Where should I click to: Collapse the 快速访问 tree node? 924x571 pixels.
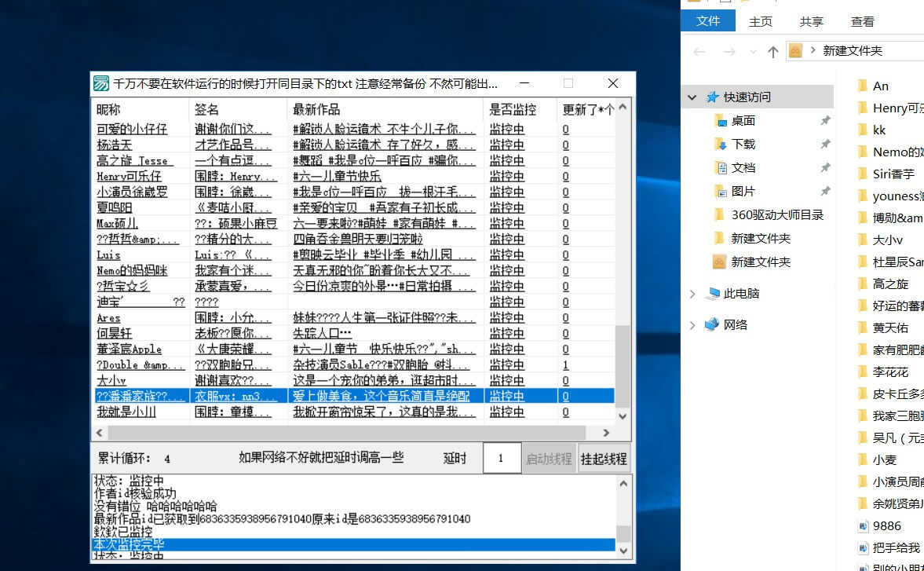click(692, 97)
